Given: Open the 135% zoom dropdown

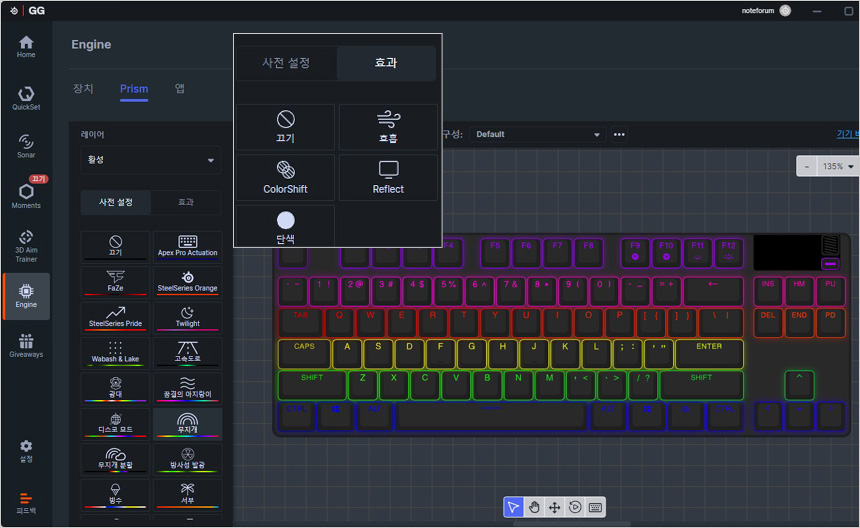Looking at the screenshot, I should click(838, 166).
